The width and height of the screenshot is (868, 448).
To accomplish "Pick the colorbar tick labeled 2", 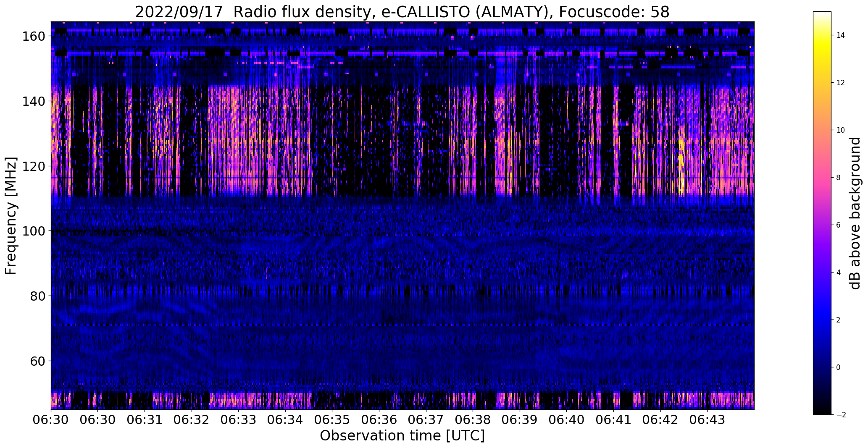I will 838,320.
